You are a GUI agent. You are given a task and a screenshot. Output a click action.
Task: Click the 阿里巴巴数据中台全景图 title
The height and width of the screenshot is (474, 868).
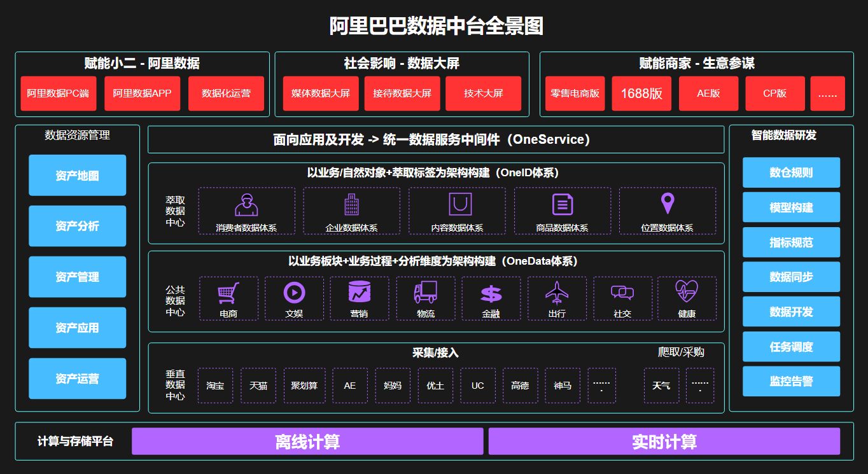pyautogui.click(x=436, y=25)
